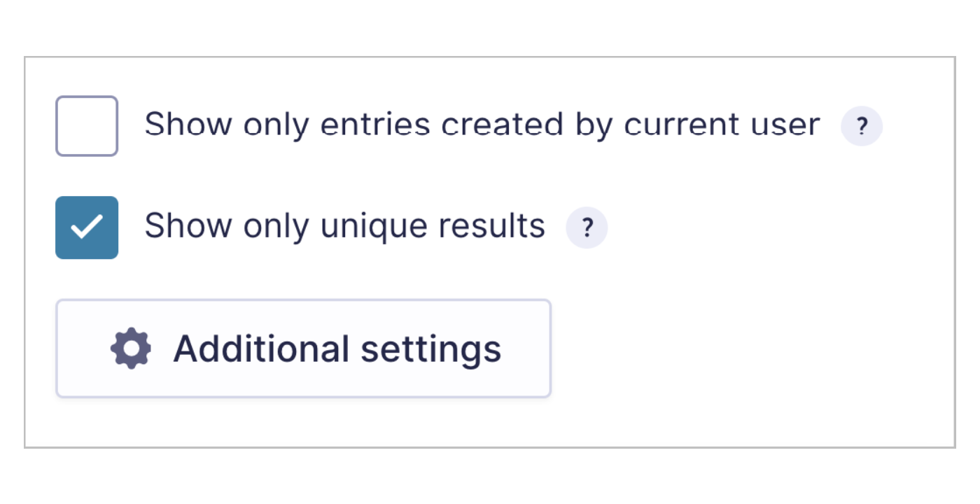The width and height of the screenshot is (980, 504).
Task: Show help about unique results filtering
Action: (587, 227)
